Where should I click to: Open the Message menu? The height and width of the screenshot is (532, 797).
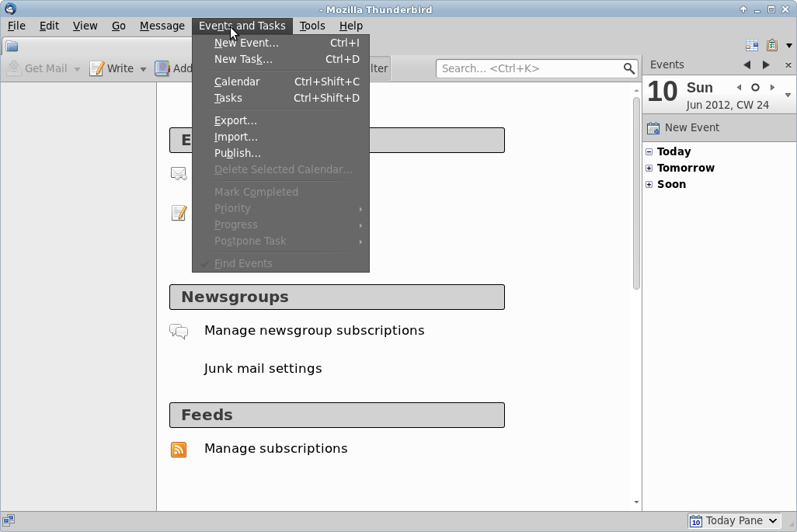[162, 26]
